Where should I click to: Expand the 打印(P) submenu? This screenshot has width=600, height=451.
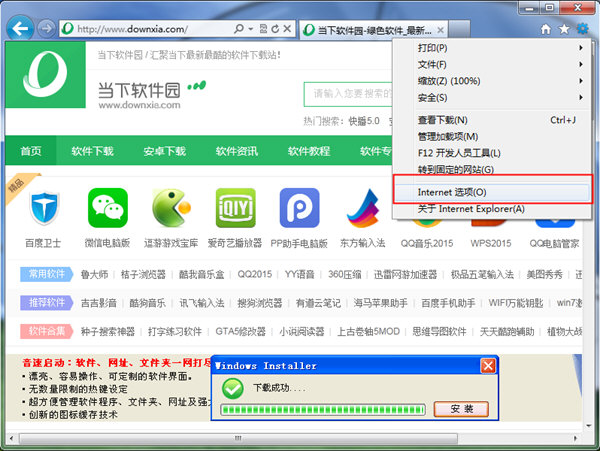click(x=492, y=48)
